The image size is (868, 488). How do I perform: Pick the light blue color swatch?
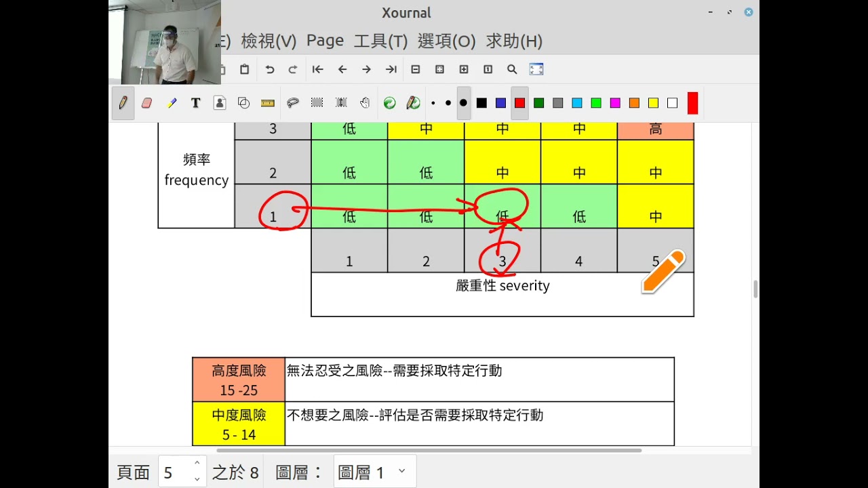tap(577, 103)
